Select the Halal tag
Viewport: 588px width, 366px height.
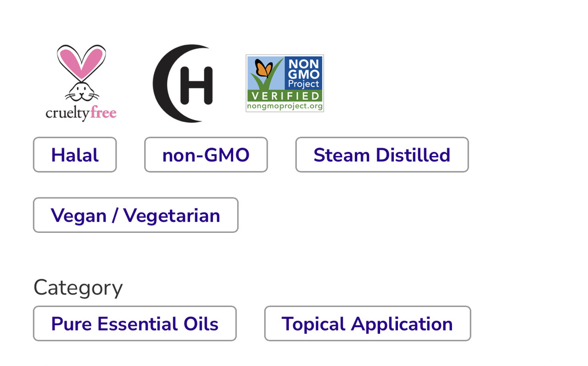(75, 155)
